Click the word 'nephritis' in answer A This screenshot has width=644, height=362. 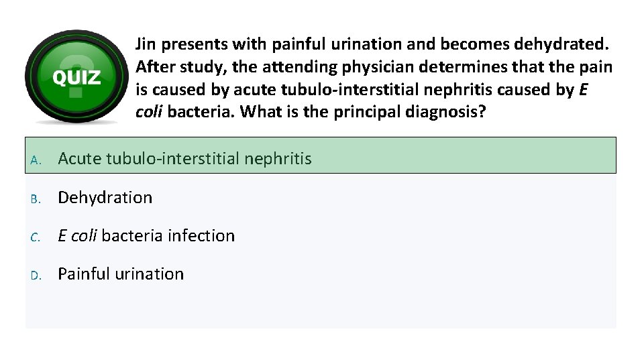(x=278, y=159)
